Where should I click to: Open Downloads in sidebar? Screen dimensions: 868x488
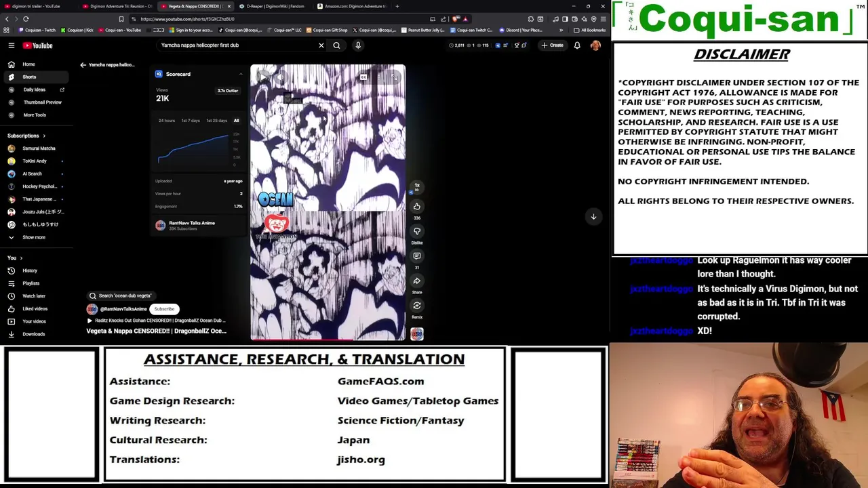click(x=37, y=334)
